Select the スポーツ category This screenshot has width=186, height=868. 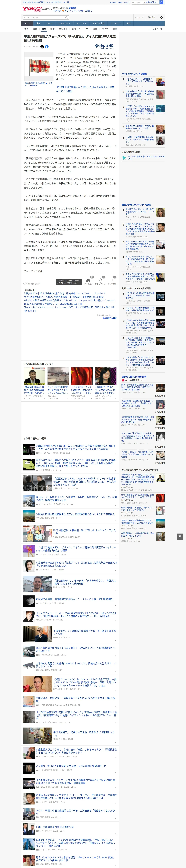point(76,29)
